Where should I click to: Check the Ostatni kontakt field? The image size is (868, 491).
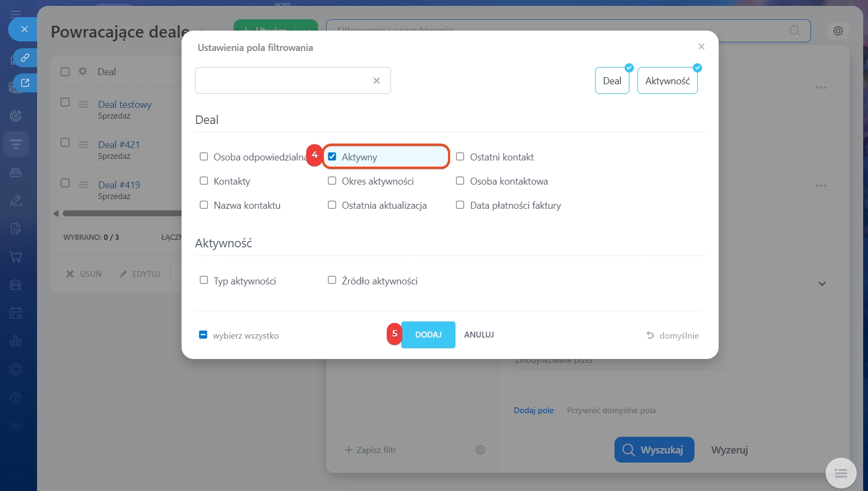coord(460,157)
